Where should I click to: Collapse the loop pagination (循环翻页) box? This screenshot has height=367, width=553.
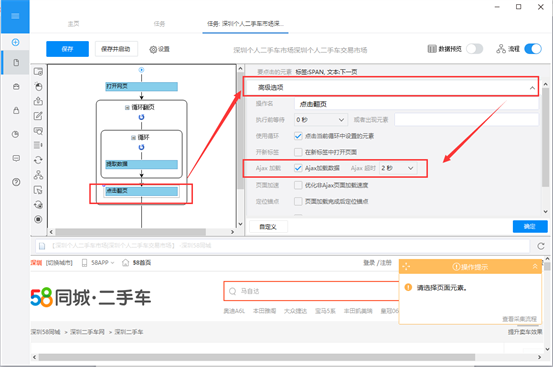tap(127, 108)
